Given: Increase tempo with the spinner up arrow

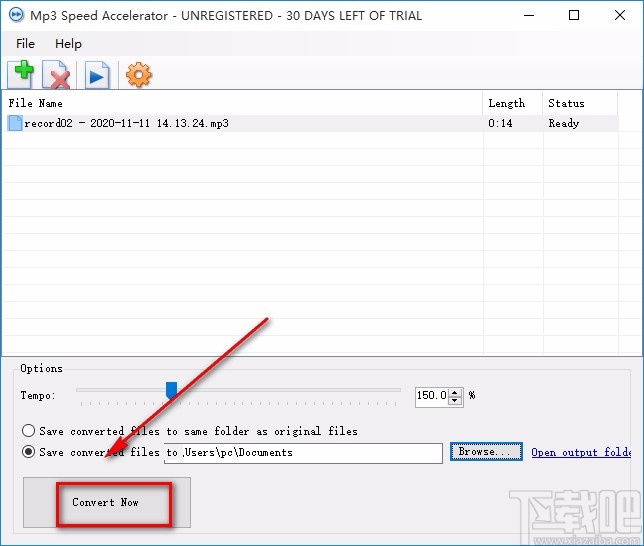Looking at the screenshot, I should (455, 392).
